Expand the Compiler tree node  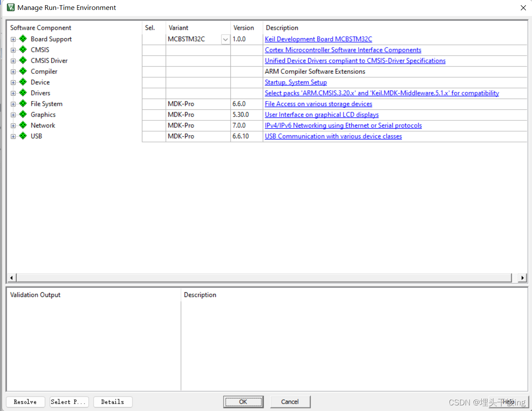[13, 72]
